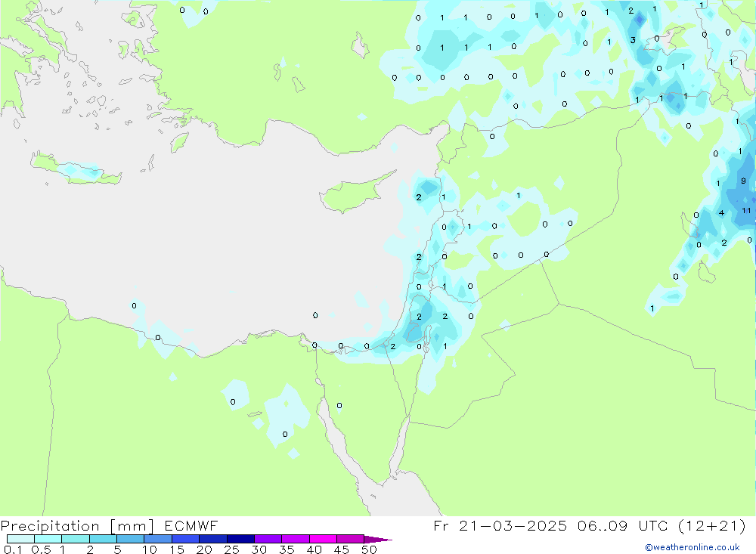Click the map value '9'
The height and width of the screenshot is (554, 756).
click(x=743, y=181)
